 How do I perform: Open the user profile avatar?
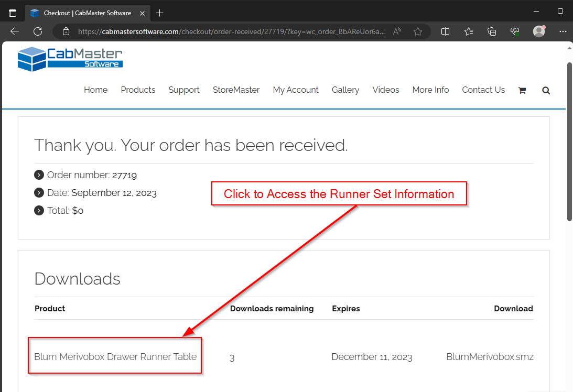(539, 31)
